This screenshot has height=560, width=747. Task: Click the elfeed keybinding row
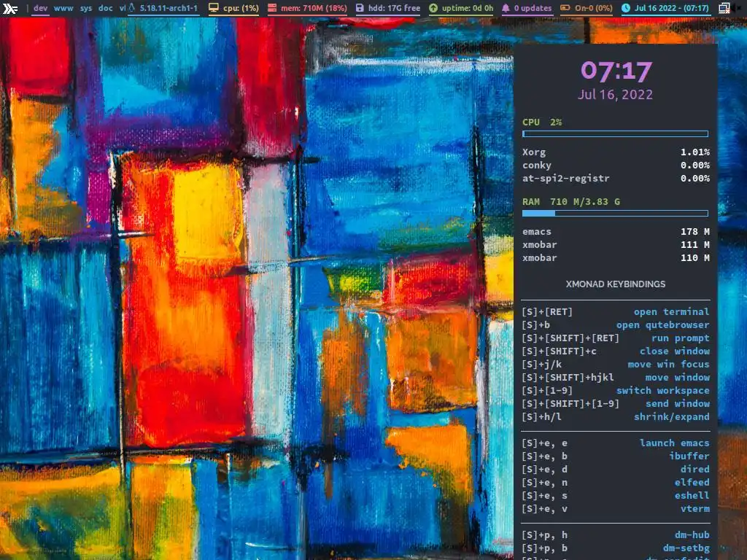(x=616, y=483)
